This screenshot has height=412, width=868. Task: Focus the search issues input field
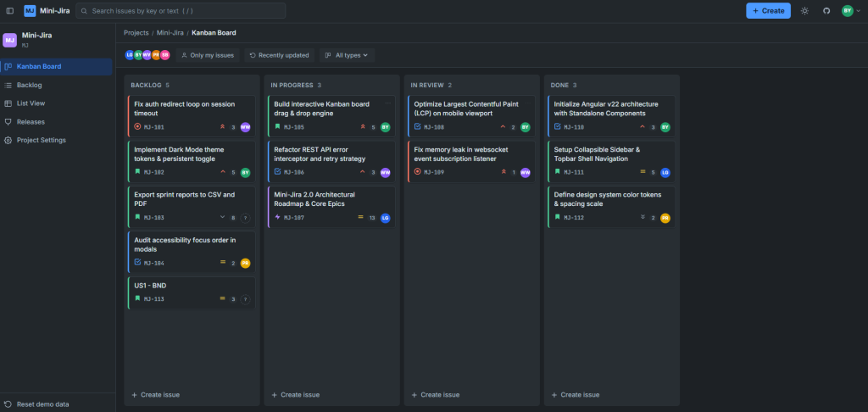(x=181, y=10)
